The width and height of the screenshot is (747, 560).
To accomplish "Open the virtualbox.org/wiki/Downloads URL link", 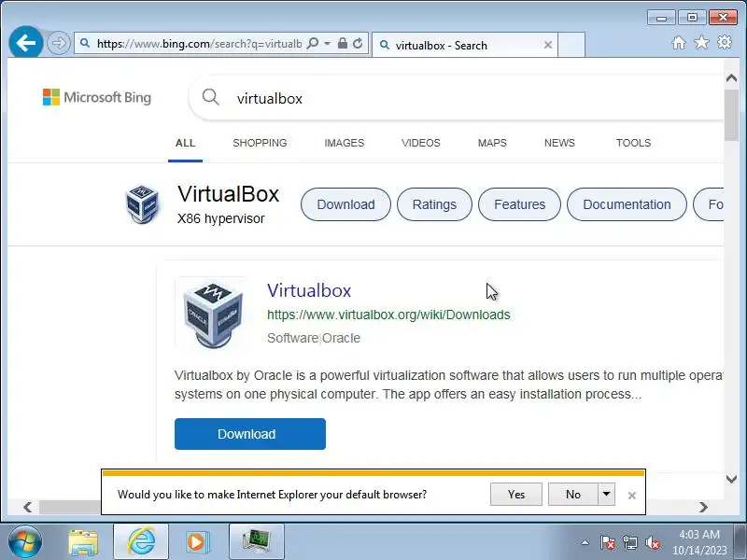I will (388, 315).
